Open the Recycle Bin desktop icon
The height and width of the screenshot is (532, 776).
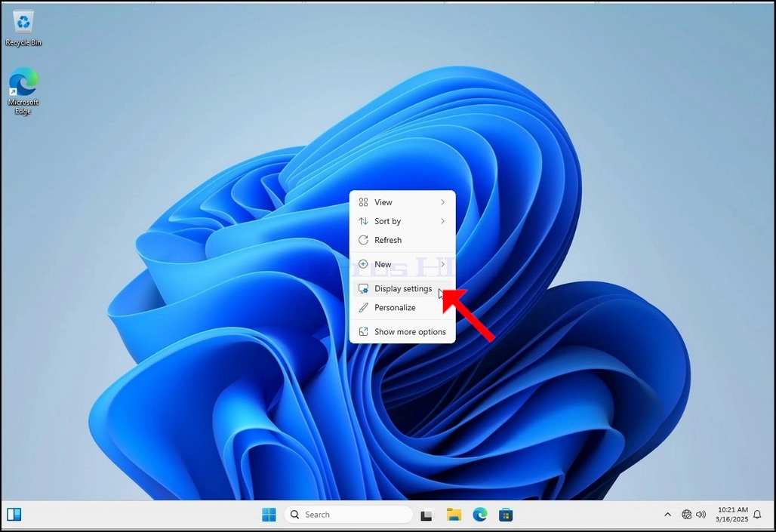click(x=23, y=29)
